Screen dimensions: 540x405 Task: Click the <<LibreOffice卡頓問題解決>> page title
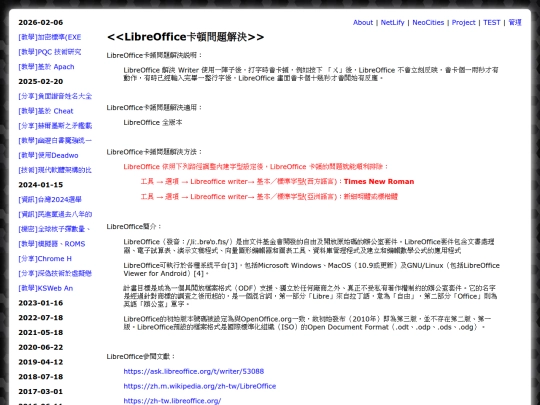(185, 37)
